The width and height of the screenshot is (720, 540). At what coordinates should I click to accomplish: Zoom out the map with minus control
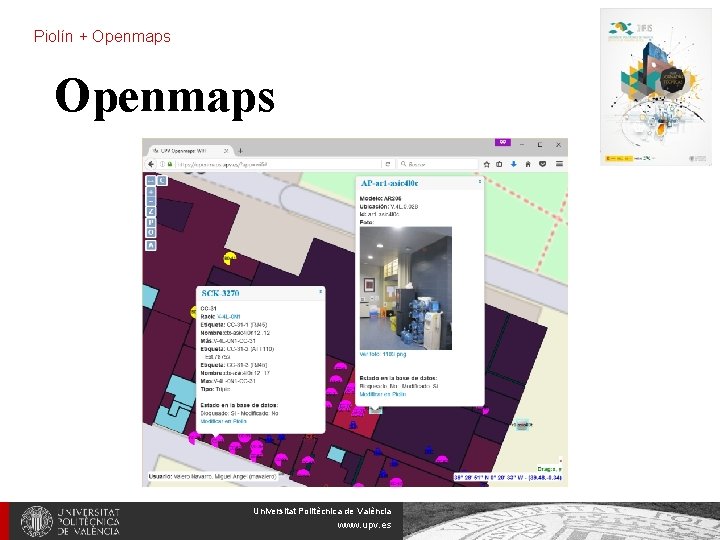pyautogui.click(x=151, y=201)
